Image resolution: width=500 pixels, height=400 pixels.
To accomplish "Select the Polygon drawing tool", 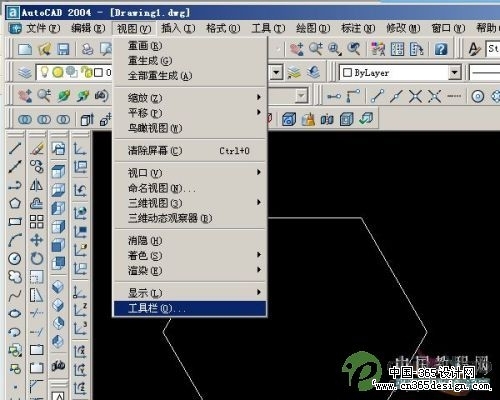I will (x=15, y=203).
